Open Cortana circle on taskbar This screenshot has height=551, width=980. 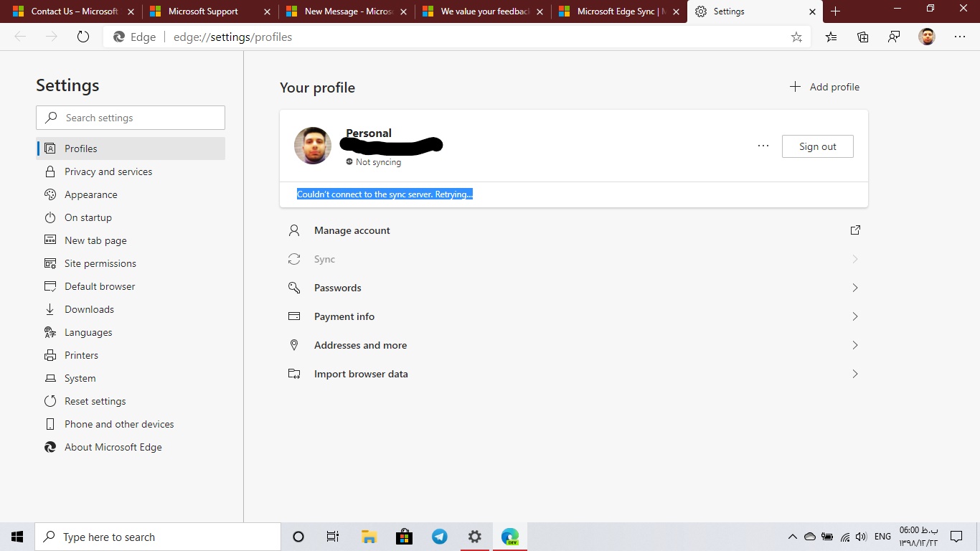click(x=298, y=537)
